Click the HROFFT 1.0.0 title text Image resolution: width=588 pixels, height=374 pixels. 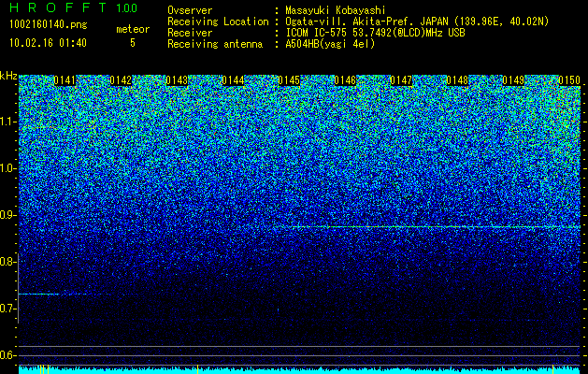74,7
